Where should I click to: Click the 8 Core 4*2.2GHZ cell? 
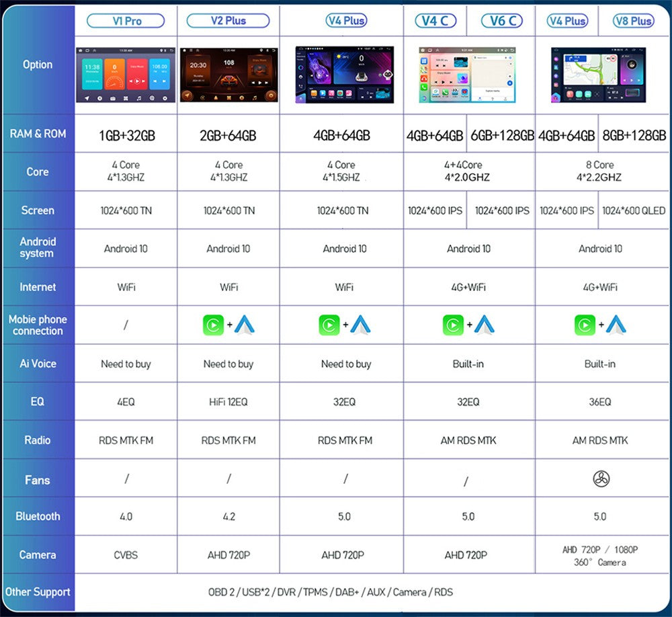[x=599, y=171]
